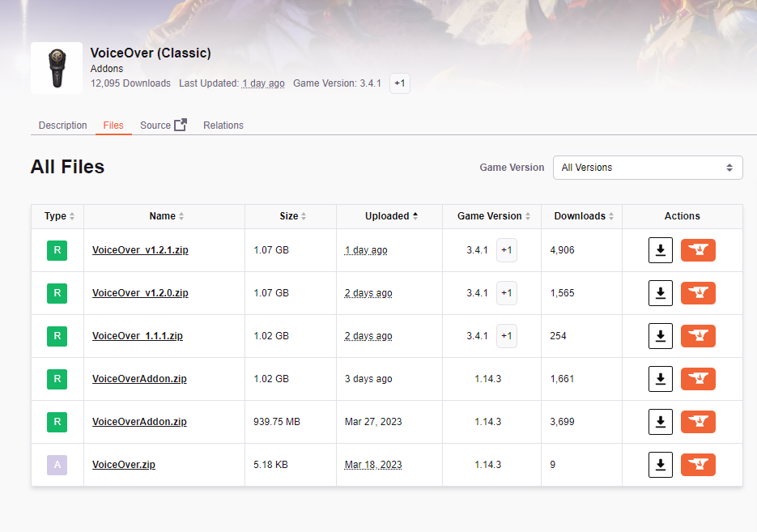
Task: Open the VoiceOver_v1.2.1.zip file link
Action: click(x=140, y=250)
